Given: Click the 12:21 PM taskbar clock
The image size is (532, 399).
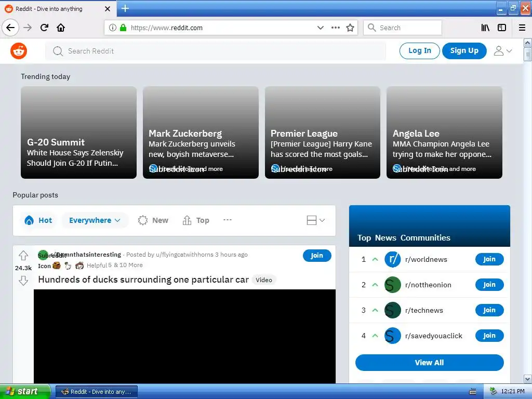Looking at the screenshot, I should point(513,392).
